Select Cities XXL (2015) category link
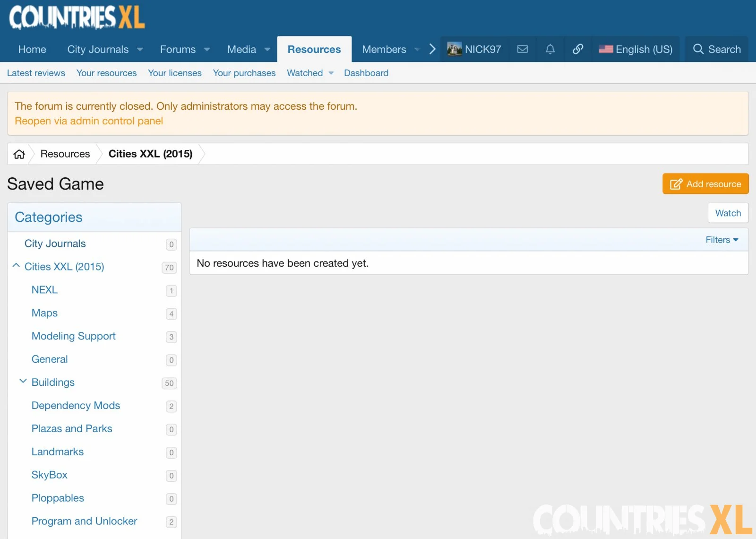 click(64, 267)
